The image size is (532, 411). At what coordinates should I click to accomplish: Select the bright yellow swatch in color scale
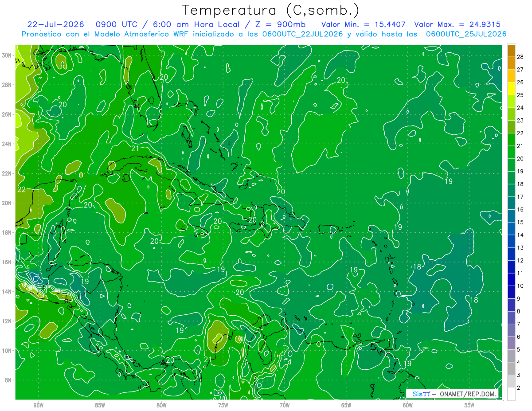[511, 89]
